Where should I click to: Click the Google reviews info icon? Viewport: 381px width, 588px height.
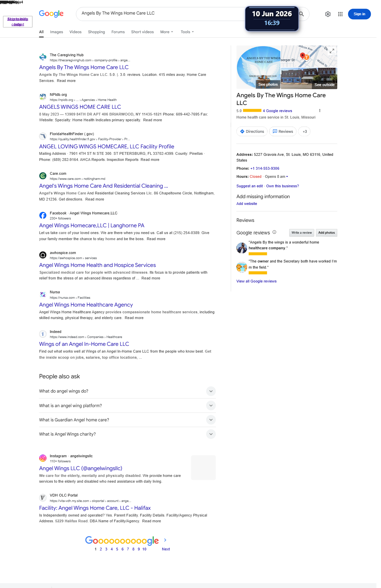[275, 232]
